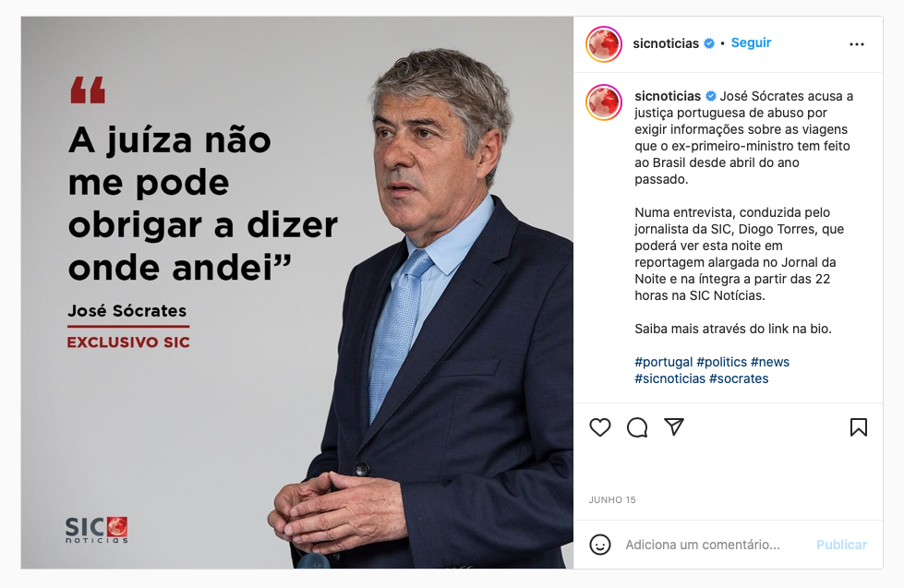Open the #news hashtag
The height and width of the screenshot is (588, 904).
[x=770, y=362]
